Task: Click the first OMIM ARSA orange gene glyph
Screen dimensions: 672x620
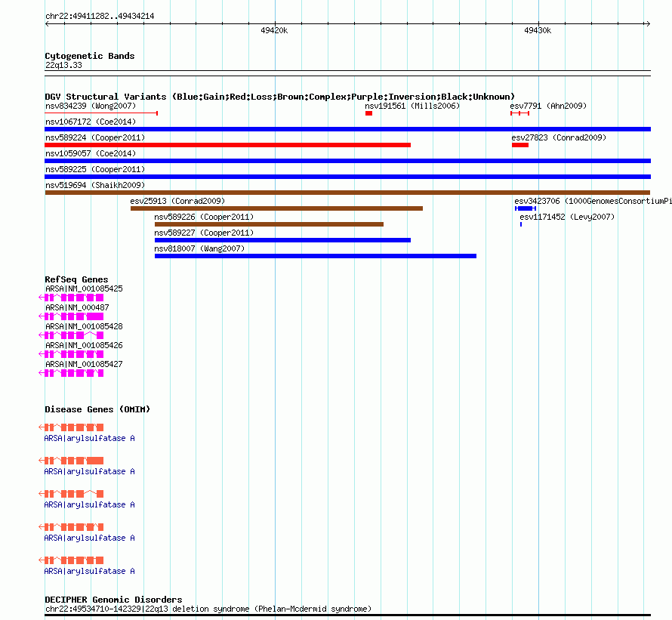Action: (71, 427)
